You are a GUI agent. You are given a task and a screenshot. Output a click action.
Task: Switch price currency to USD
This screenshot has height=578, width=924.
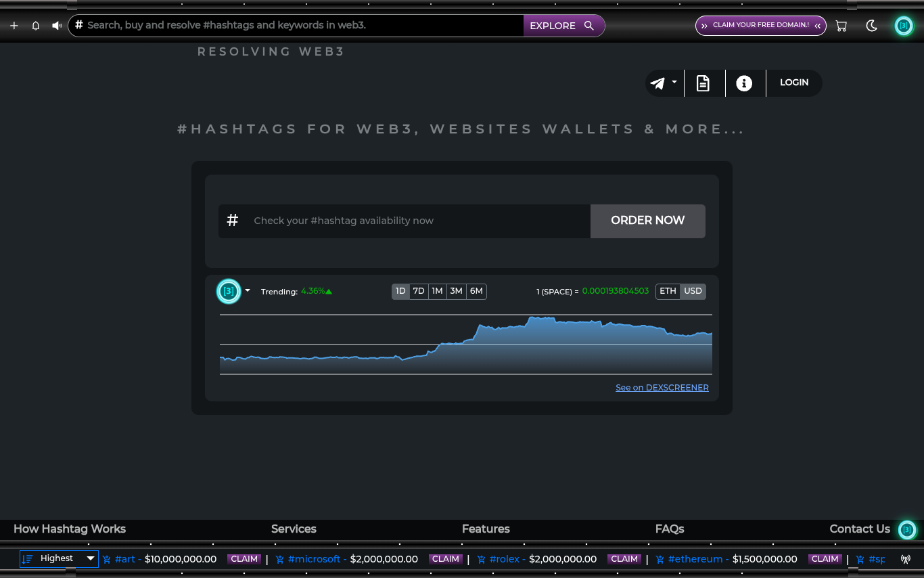(x=693, y=291)
